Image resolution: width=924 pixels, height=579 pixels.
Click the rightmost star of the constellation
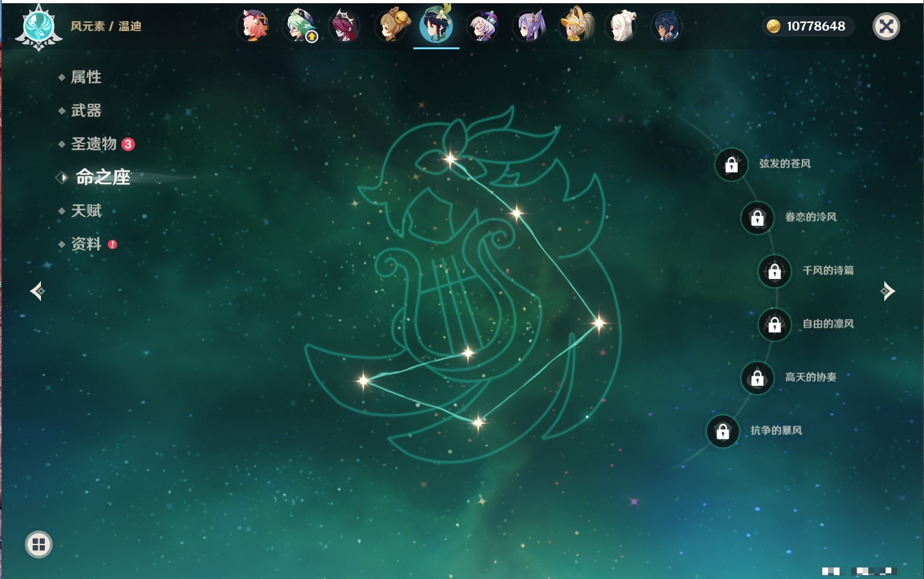[x=600, y=322]
